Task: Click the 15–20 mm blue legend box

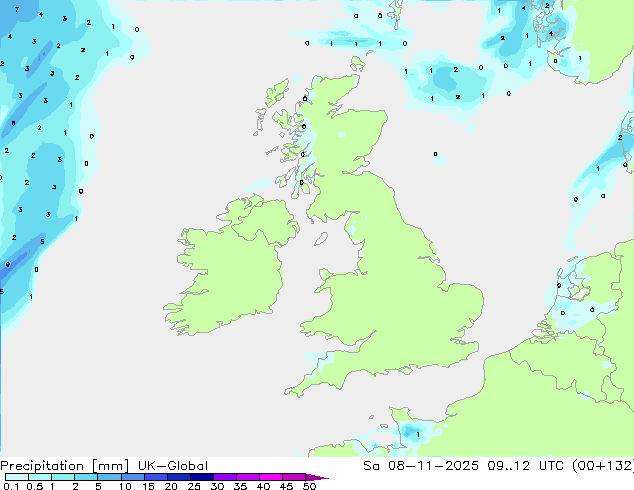Action: point(156,477)
